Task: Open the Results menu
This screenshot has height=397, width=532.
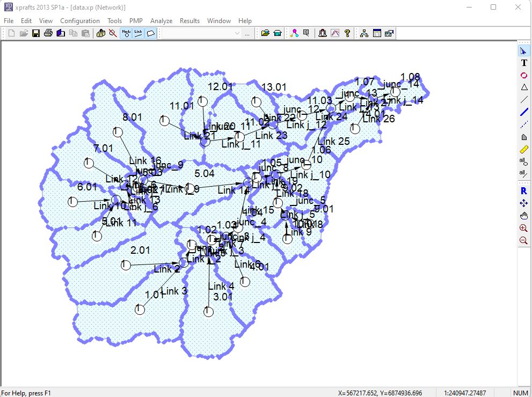Action: pos(190,21)
